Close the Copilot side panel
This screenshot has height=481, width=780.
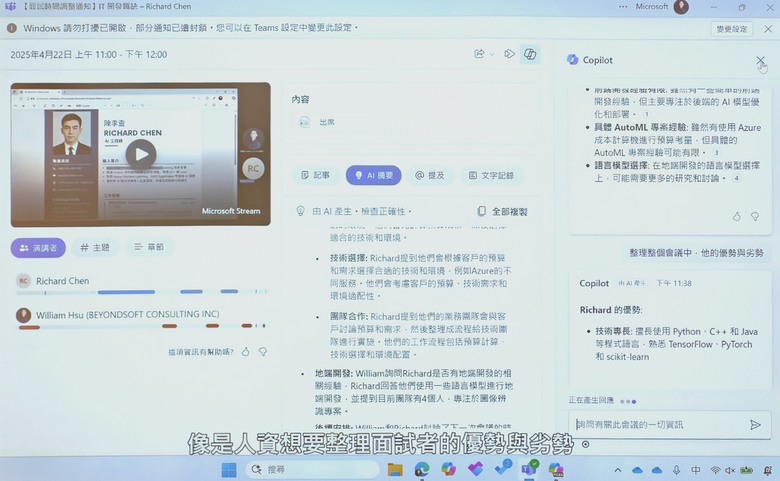760,60
